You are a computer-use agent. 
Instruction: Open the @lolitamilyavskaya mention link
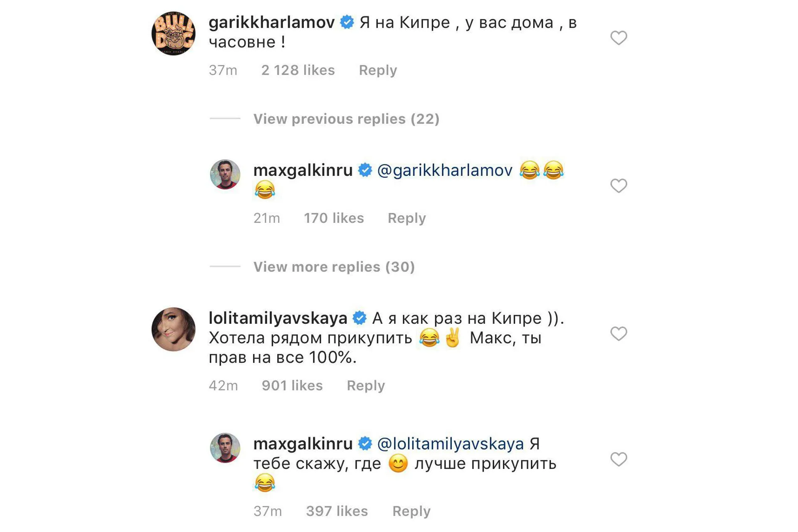[x=450, y=444]
